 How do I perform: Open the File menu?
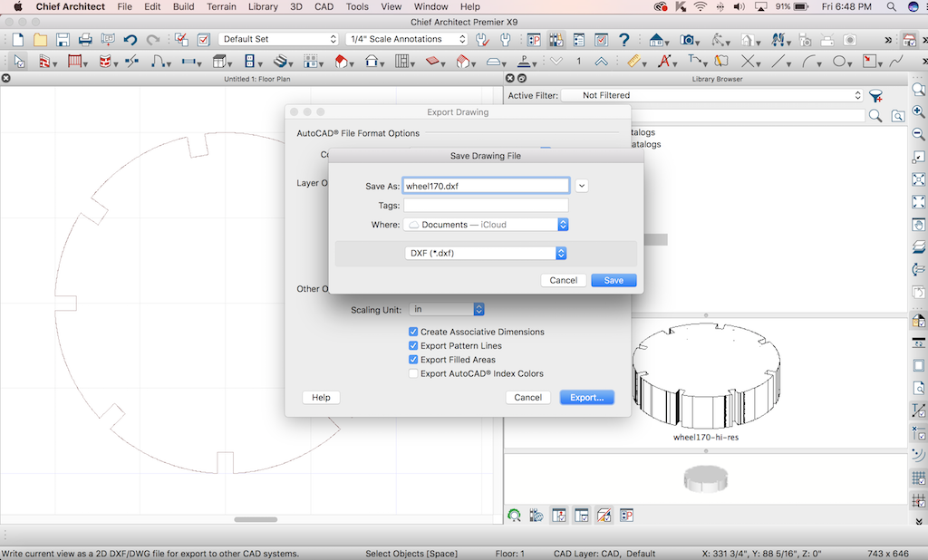click(124, 6)
